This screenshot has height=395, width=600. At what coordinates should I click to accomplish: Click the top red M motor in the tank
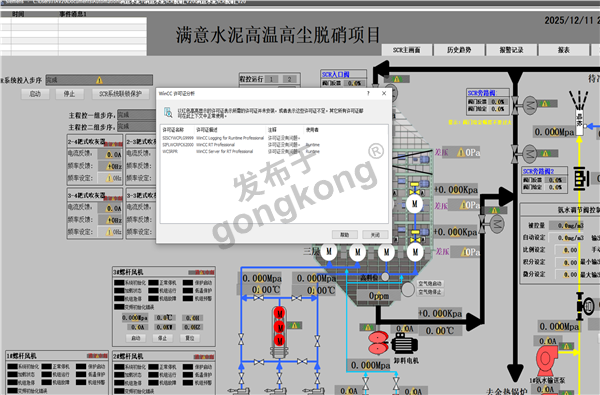[280, 313]
